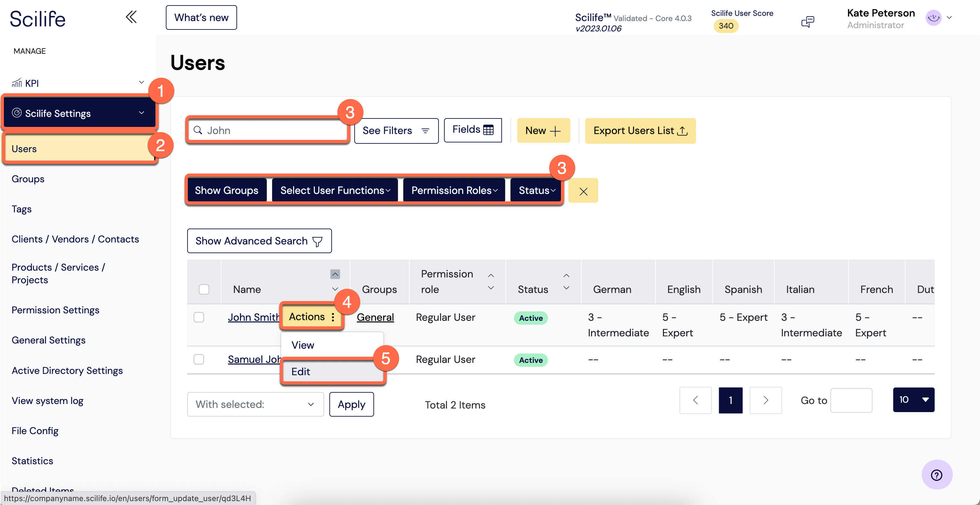Sort the Status column descending
This screenshot has width=980, height=505.
566,288
